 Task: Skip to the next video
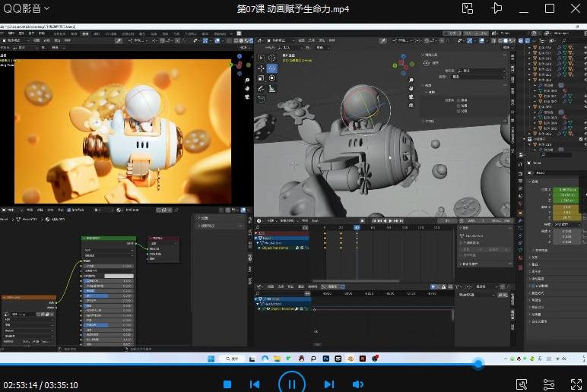coord(328,384)
